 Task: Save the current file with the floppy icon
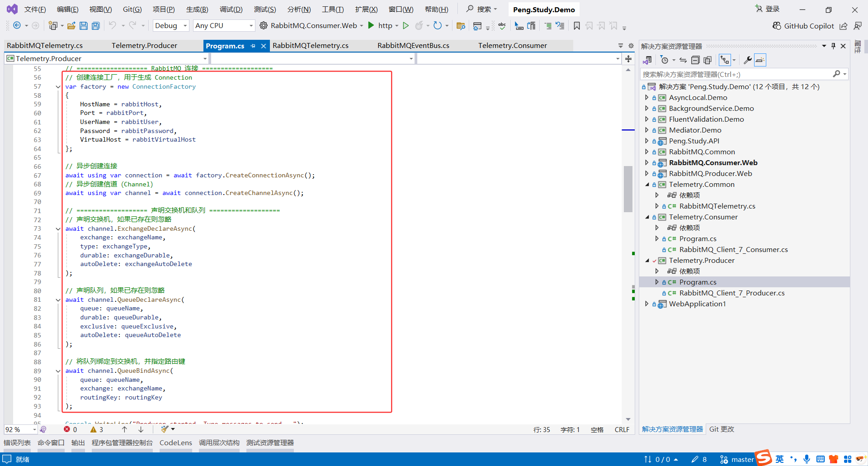coord(84,26)
